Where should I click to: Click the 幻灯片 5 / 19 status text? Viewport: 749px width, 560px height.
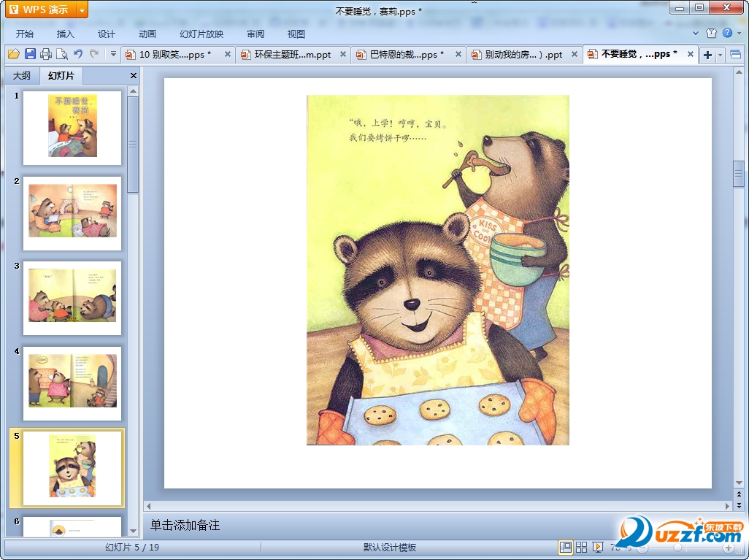(132, 547)
